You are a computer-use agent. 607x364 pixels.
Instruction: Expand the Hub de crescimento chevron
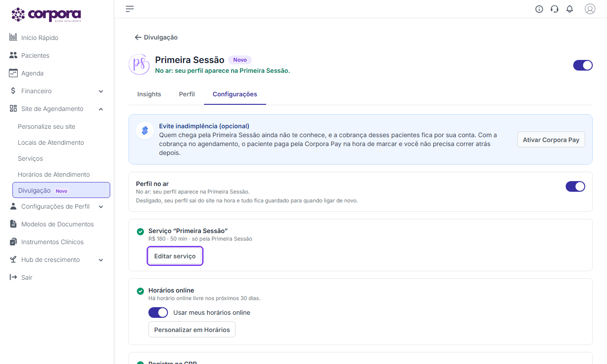click(101, 260)
